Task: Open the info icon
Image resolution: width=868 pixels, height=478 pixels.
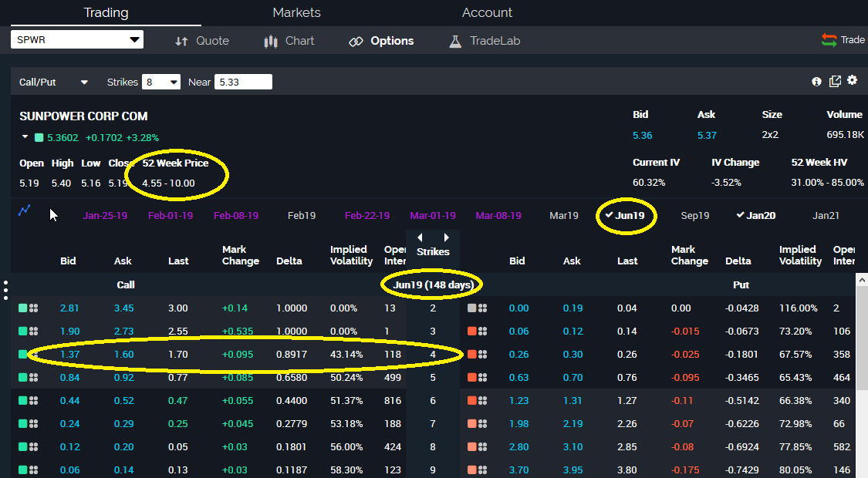Action: coord(816,82)
